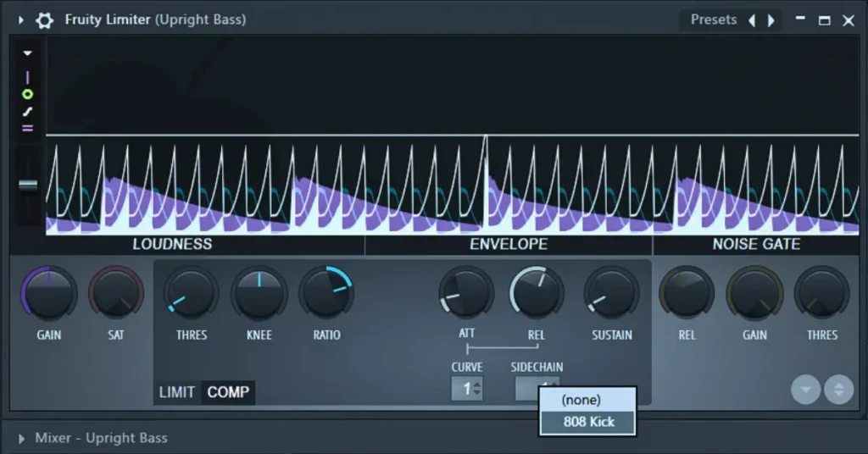Switch to COMP mode tab
Viewport: 868px width, 454px height.
228,393
